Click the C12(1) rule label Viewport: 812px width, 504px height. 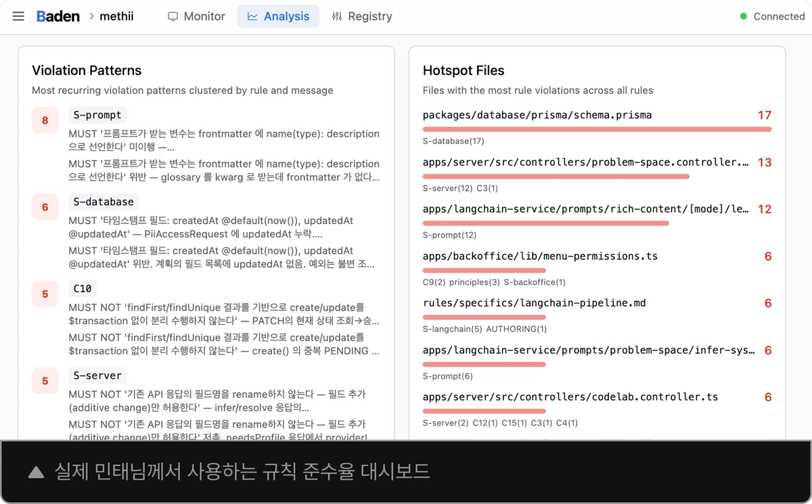tap(484, 423)
